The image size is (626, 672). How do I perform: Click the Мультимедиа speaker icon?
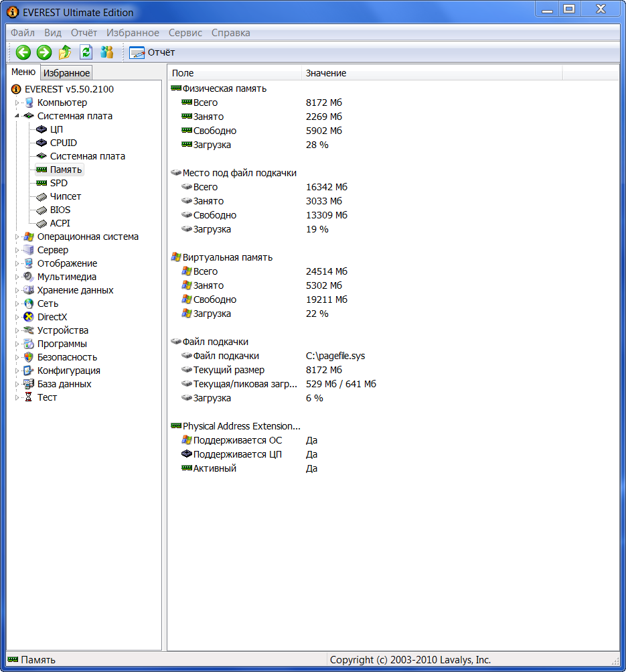pos(29,277)
